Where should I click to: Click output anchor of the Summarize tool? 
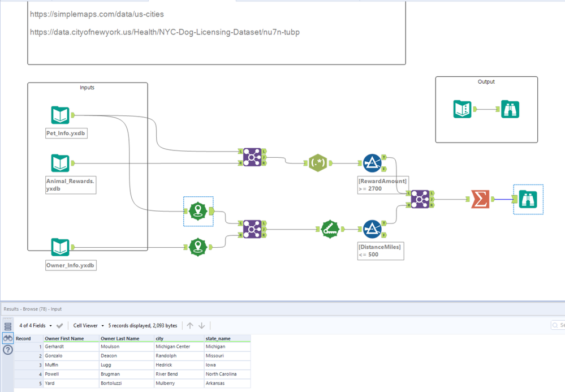tap(492, 199)
